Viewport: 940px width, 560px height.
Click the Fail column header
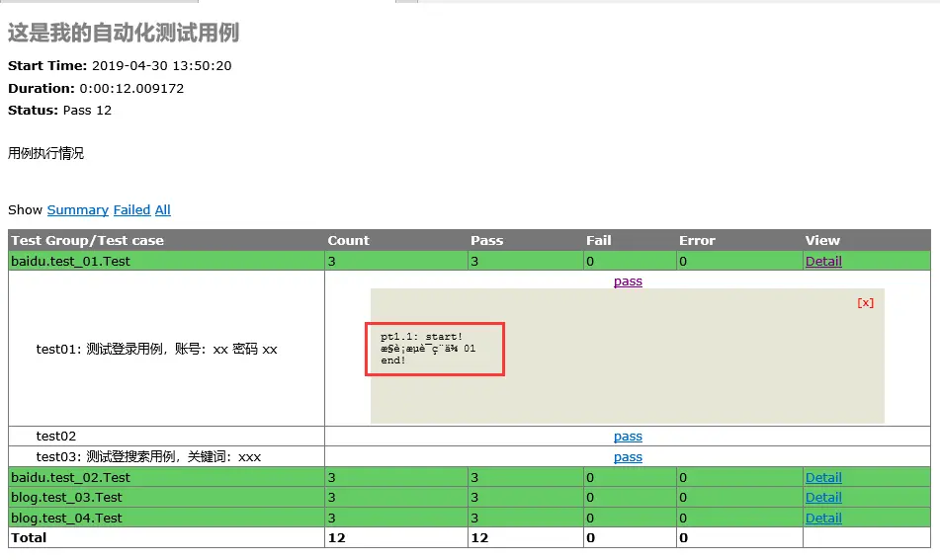[599, 240]
